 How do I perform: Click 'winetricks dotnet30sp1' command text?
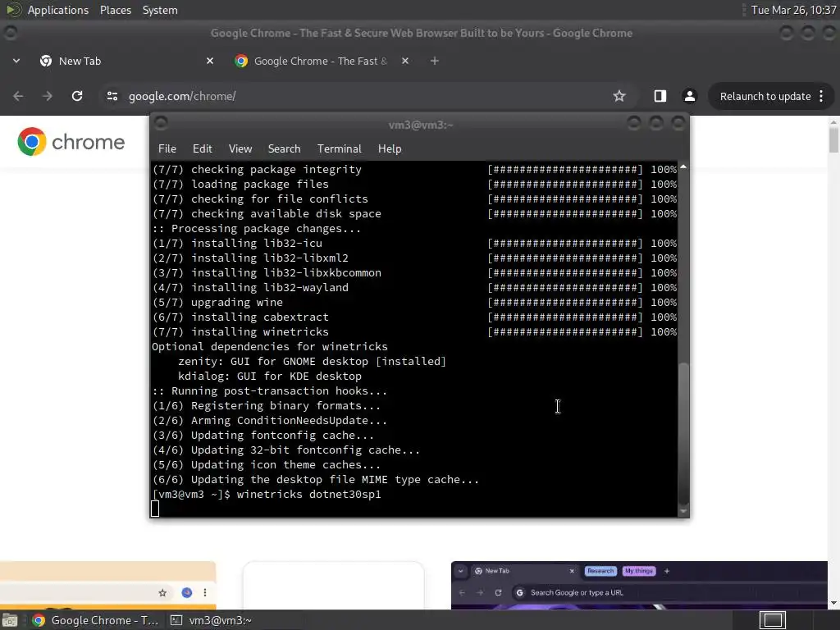[309, 494]
